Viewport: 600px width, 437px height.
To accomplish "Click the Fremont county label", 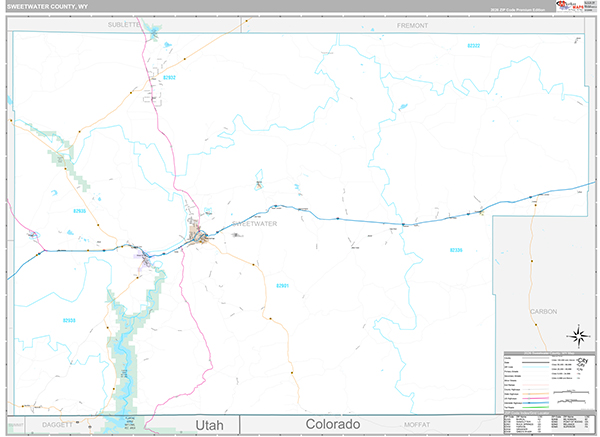I will pyautogui.click(x=412, y=23).
